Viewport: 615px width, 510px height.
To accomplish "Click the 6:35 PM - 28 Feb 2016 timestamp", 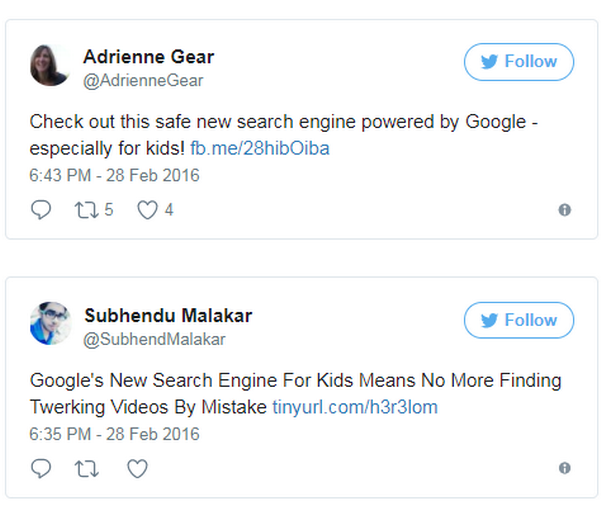I will pyautogui.click(x=115, y=434).
